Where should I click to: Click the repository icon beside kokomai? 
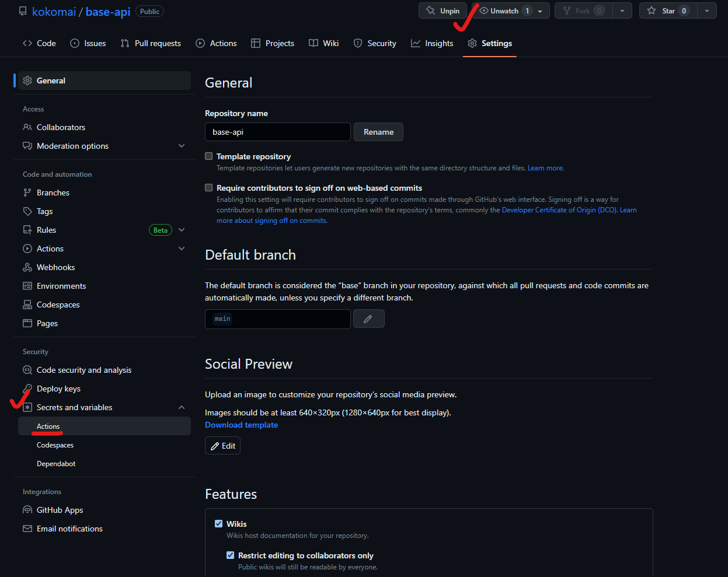tap(23, 11)
